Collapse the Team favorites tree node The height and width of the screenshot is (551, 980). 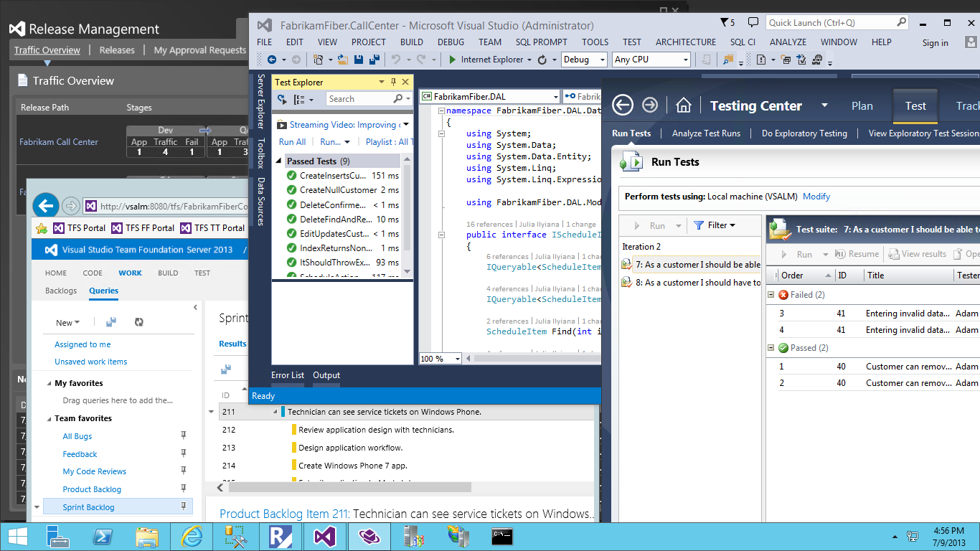pyautogui.click(x=49, y=418)
